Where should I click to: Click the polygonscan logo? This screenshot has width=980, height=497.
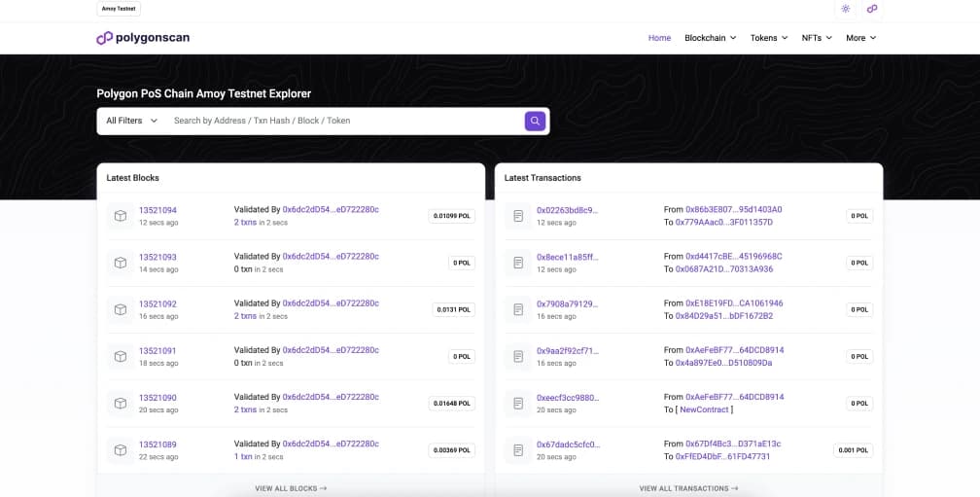coord(143,38)
